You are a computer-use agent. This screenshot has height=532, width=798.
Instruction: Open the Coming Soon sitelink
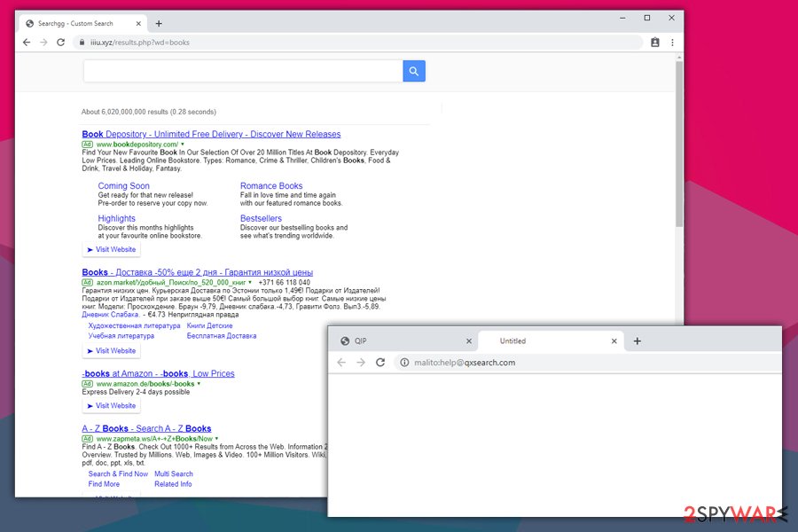point(123,186)
